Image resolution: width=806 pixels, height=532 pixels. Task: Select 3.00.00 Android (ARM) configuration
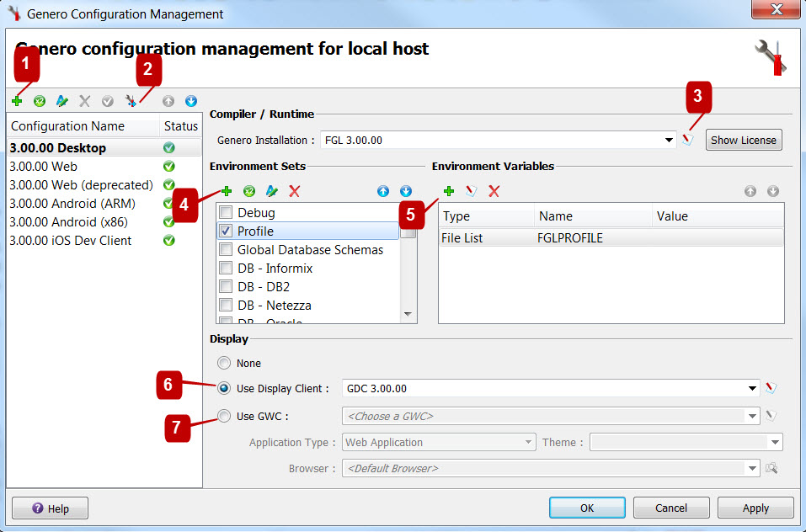[x=104, y=204]
